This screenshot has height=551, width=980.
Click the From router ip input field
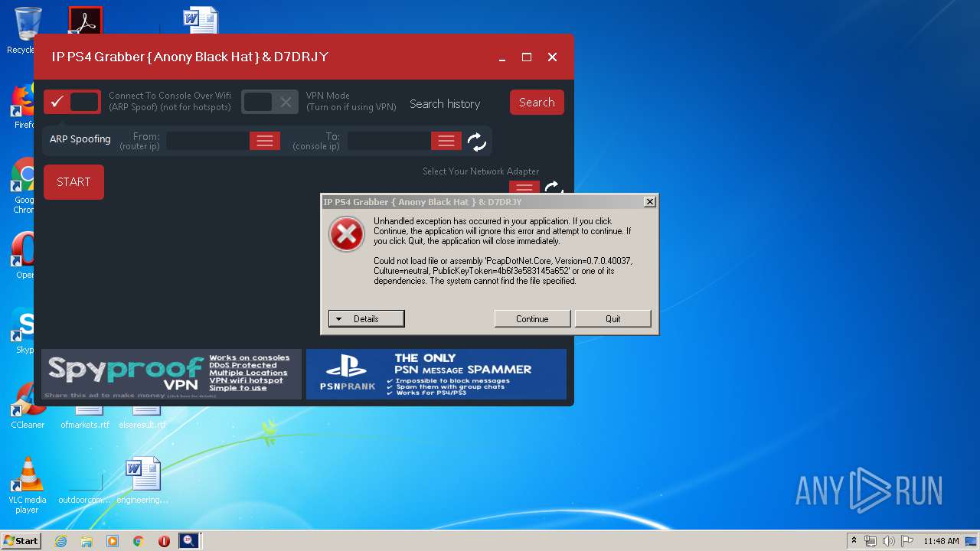tap(207, 141)
